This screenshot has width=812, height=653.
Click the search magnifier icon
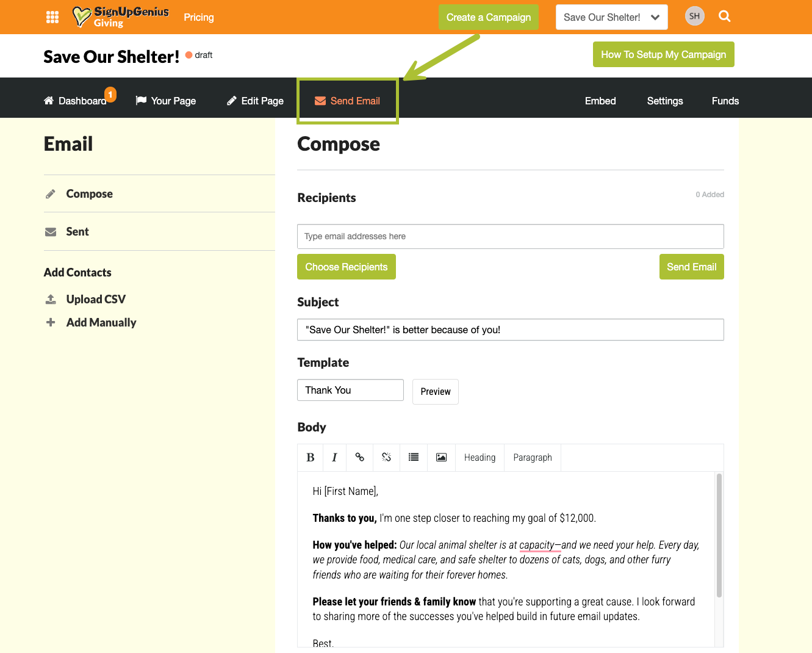724,16
